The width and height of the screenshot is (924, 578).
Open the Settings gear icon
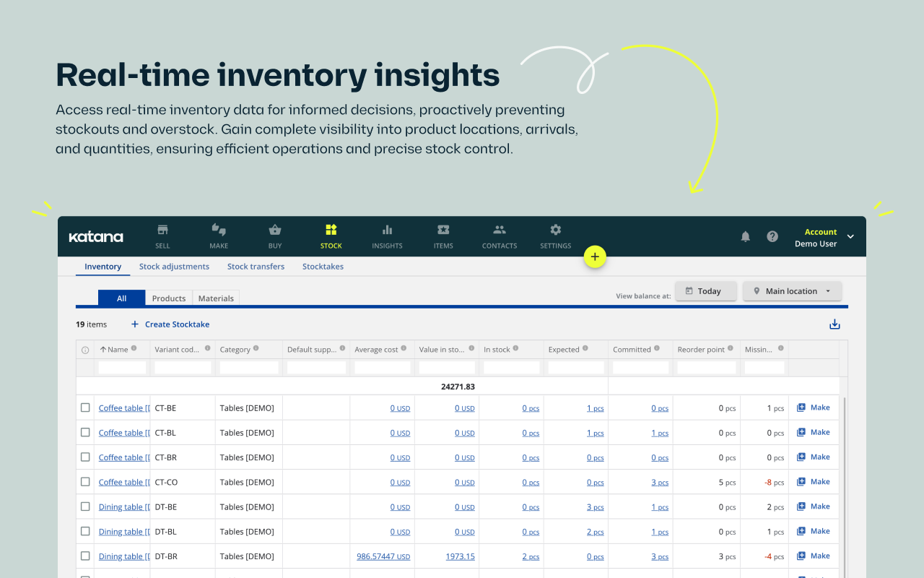coord(555,230)
